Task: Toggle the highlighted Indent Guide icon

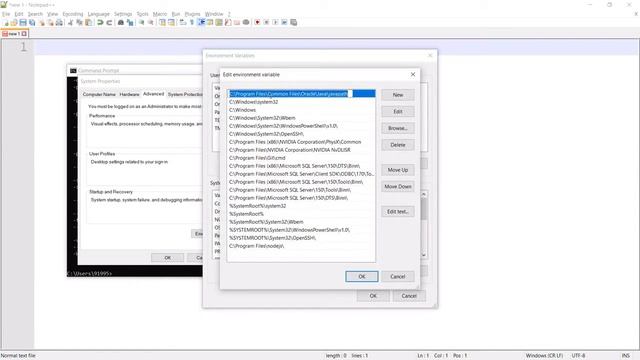Action: coord(201,22)
